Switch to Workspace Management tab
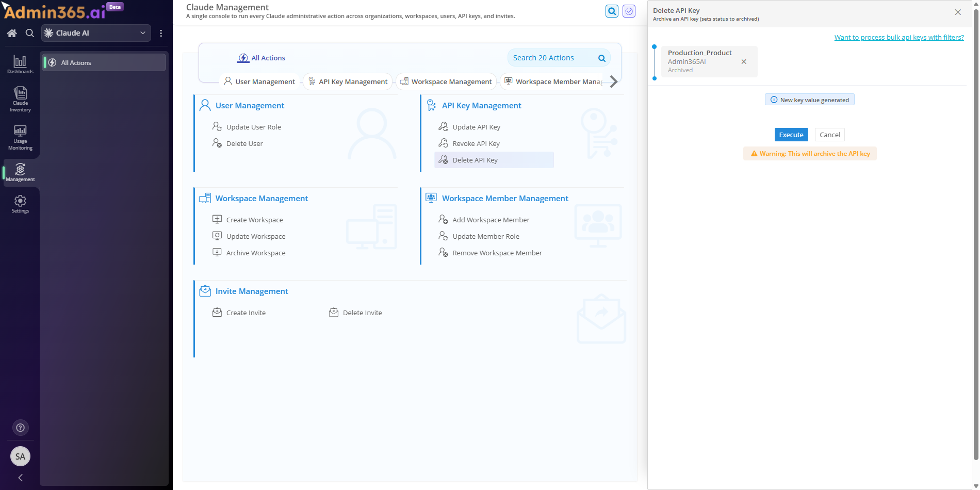 coord(446,81)
